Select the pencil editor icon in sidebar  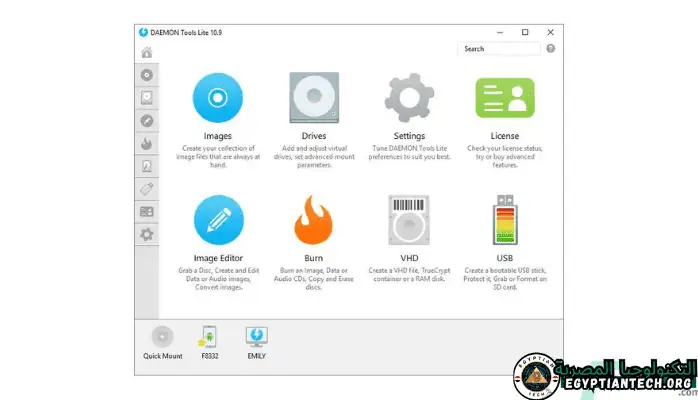click(147, 121)
